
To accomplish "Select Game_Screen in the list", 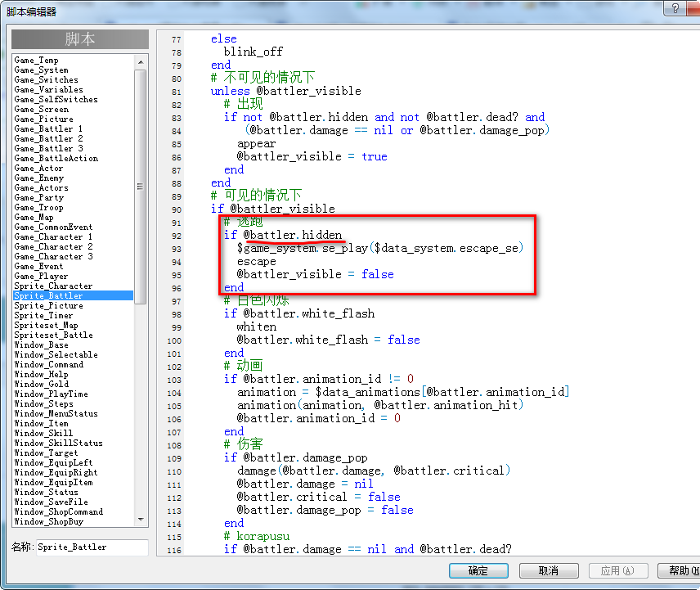I will [x=42, y=109].
